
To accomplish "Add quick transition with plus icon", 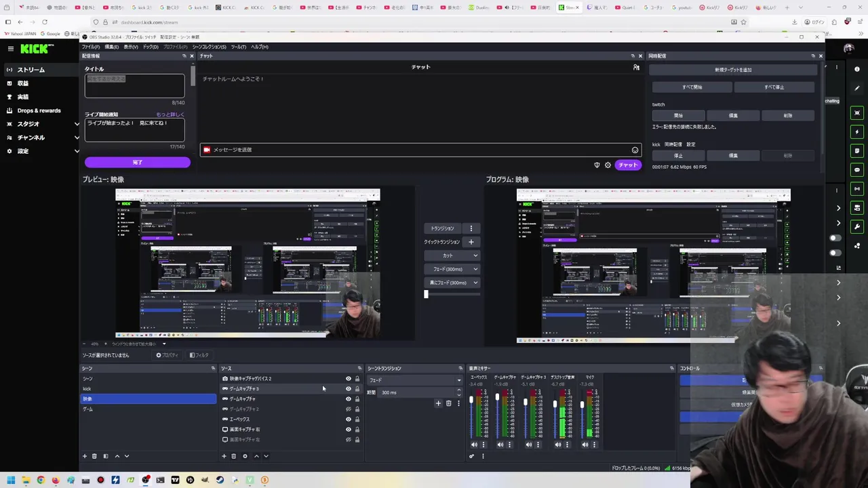I will pyautogui.click(x=471, y=242).
